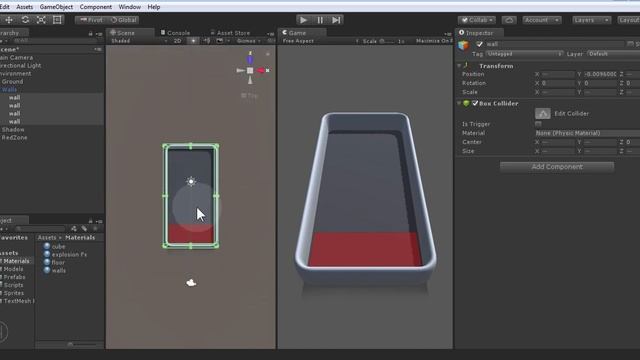Click the Add Component button
Image resolution: width=640 pixels, height=360 pixels.
coord(557,167)
